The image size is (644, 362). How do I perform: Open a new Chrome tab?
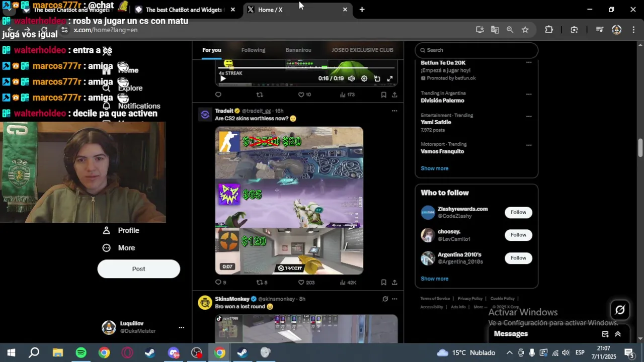point(362,10)
